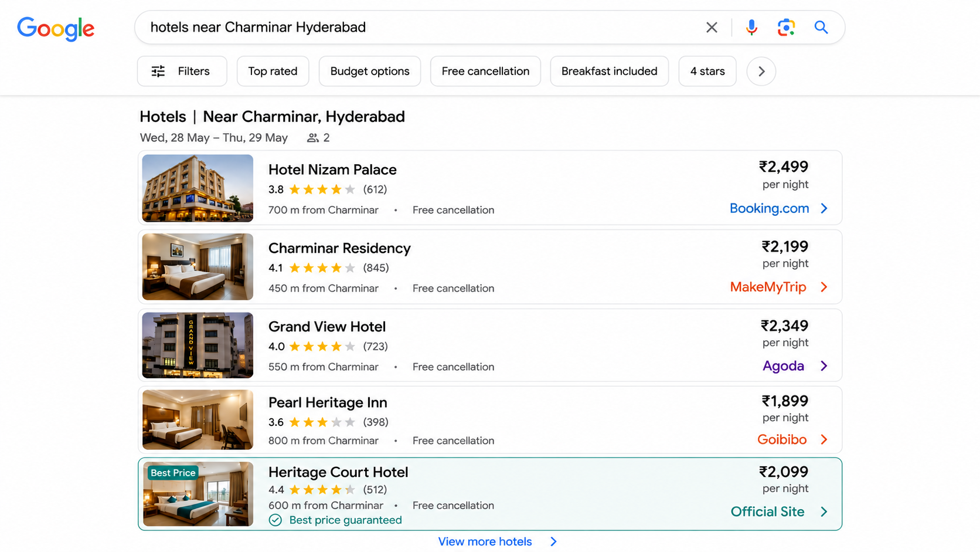Click the arrow beside View more hotels
980x552 pixels.
[x=553, y=541]
